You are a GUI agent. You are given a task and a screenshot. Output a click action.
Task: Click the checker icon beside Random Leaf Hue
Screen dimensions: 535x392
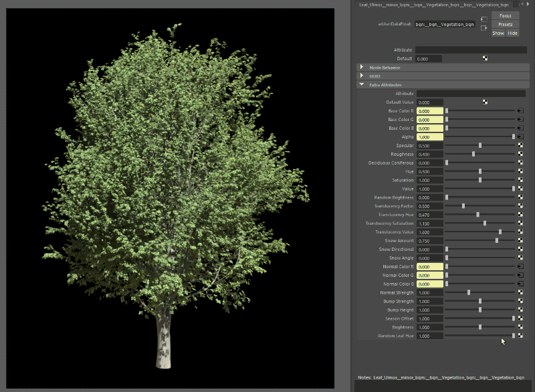[x=520, y=336]
